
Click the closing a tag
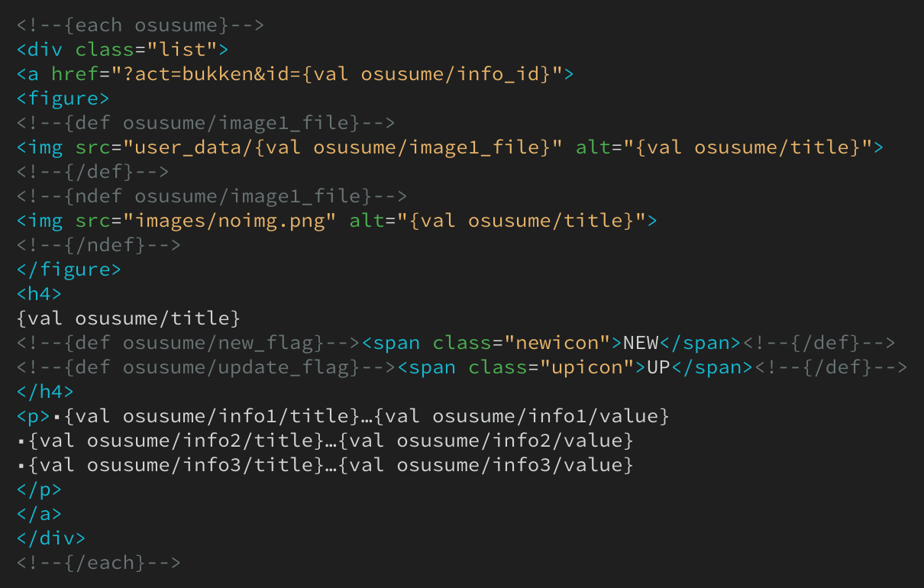(x=40, y=514)
